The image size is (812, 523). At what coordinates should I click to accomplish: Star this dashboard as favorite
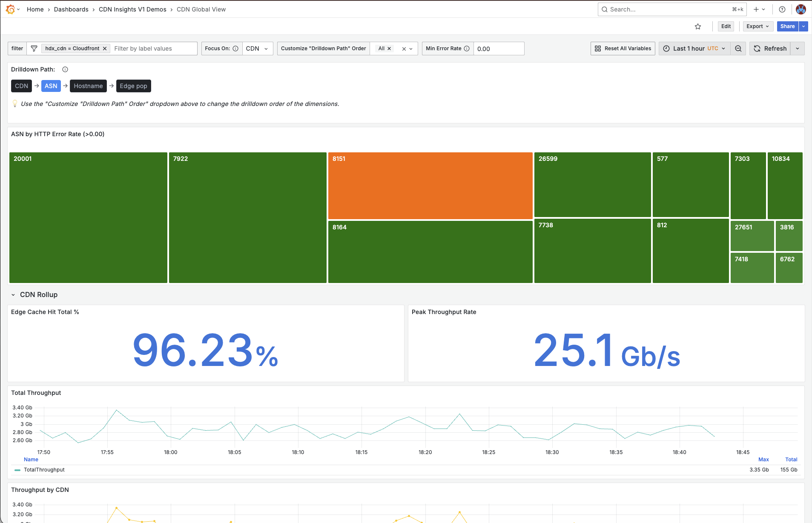coord(698,26)
